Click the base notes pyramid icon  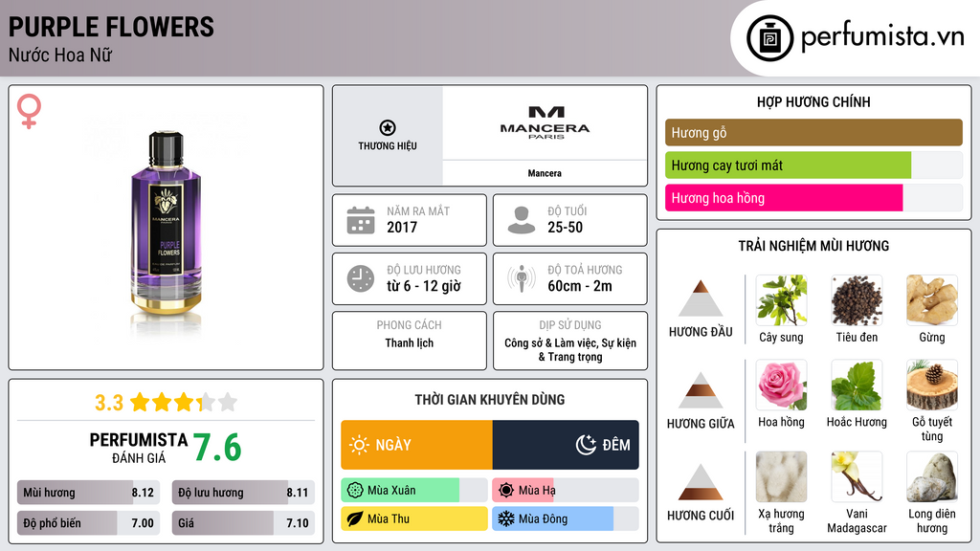(701, 482)
